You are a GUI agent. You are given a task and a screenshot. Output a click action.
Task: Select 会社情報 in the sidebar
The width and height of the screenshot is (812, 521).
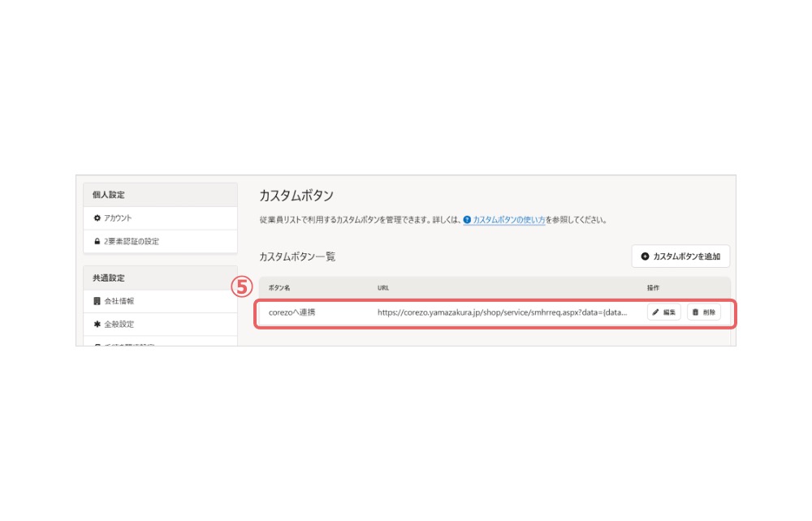pos(160,301)
